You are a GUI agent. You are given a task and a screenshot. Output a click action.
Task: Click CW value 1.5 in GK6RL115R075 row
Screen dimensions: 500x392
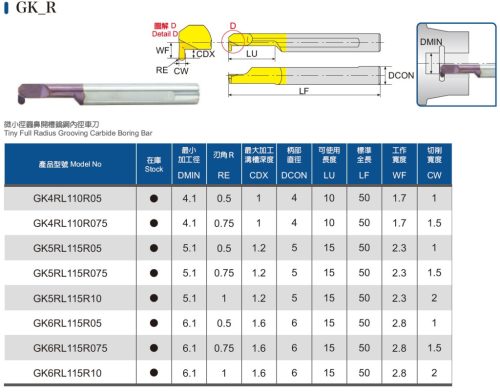[434, 348]
